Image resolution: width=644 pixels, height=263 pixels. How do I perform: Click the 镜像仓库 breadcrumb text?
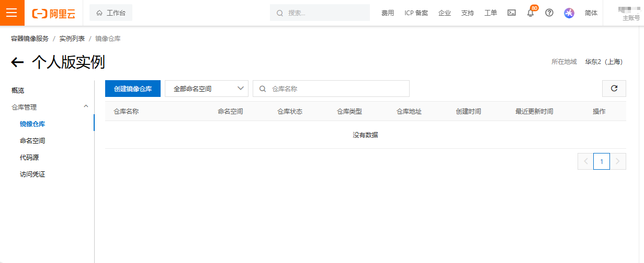pos(108,39)
